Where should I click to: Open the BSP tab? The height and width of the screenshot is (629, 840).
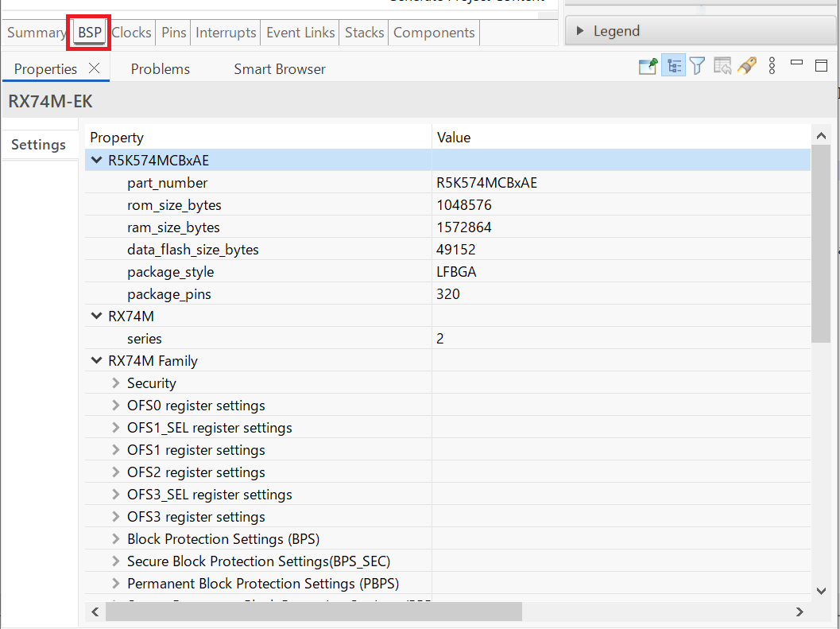point(90,33)
